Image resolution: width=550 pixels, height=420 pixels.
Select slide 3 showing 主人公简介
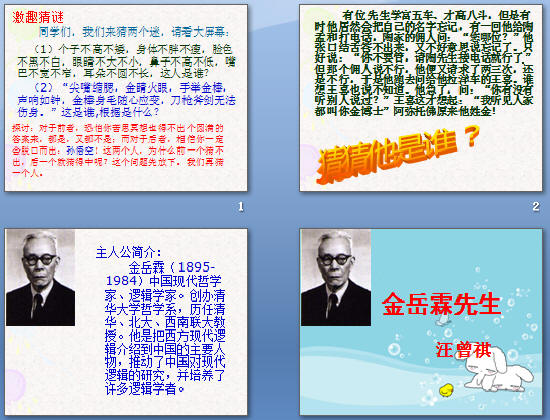(126, 322)
